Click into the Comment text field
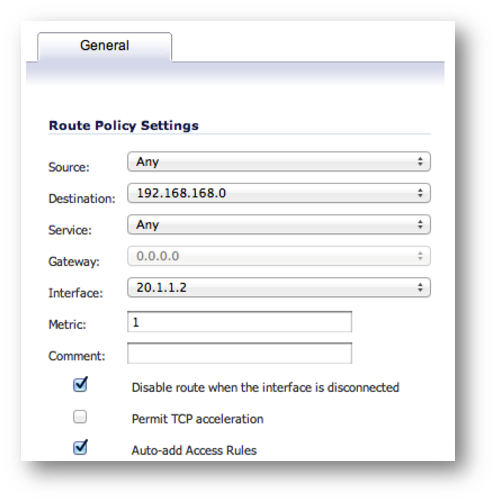Screen dimensions: 497x503 coord(239,353)
